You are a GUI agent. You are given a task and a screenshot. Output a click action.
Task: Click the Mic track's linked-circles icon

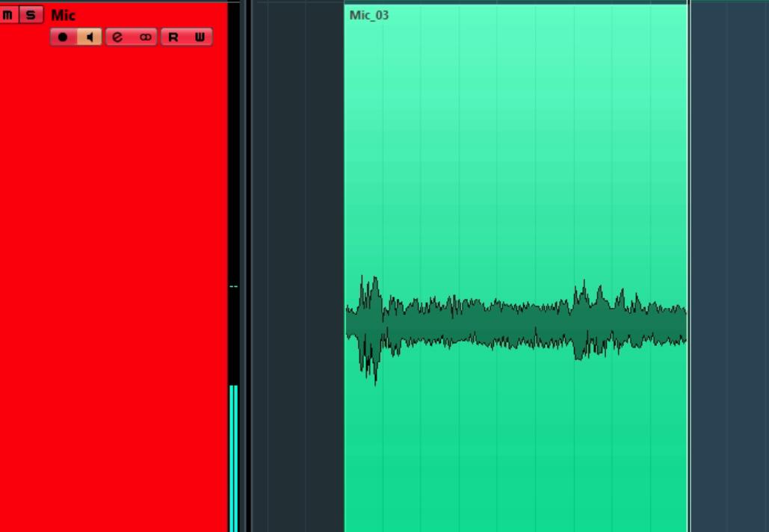pos(145,37)
